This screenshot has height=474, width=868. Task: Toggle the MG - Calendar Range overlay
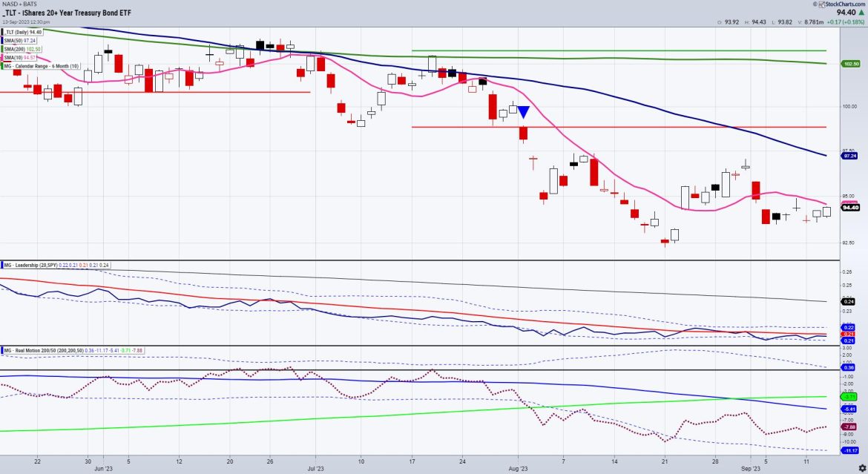(41, 66)
